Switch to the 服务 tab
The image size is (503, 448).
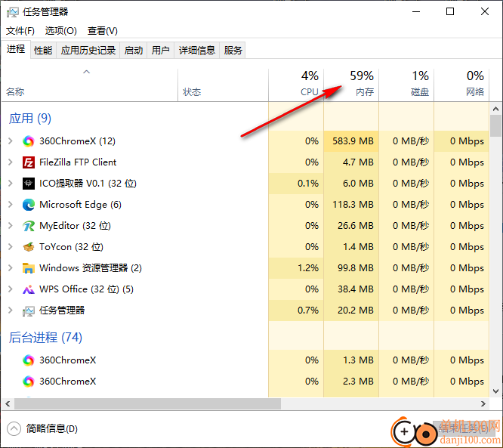(233, 51)
